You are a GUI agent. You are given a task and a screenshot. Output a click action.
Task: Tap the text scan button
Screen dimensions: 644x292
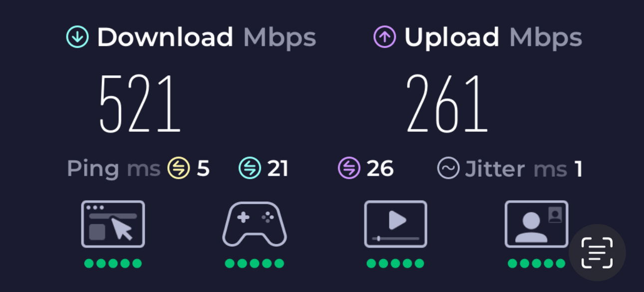coord(597,253)
